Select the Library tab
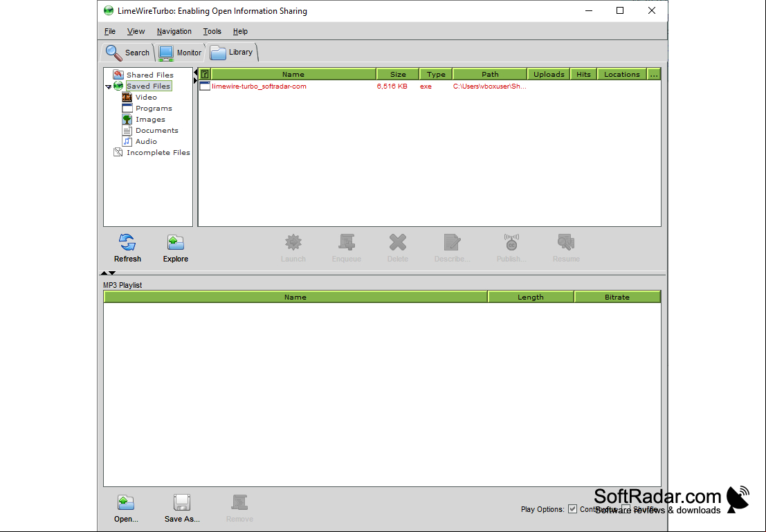Image resolution: width=766 pixels, height=532 pixels. tap(232, 53)
